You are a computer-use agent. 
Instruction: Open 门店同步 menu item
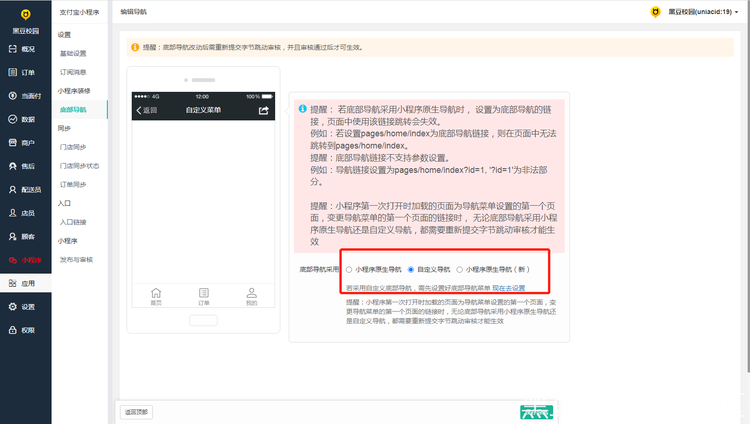[x=73, y=147]
